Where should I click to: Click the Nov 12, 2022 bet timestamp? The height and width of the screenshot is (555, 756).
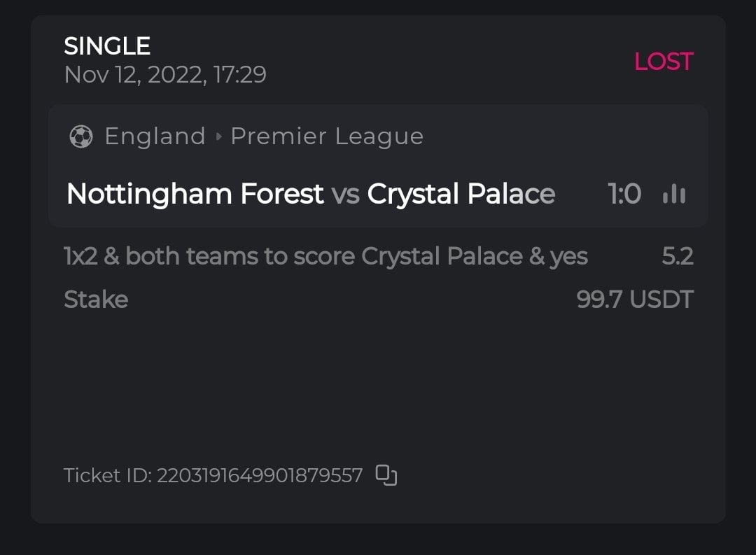(165, 74)
